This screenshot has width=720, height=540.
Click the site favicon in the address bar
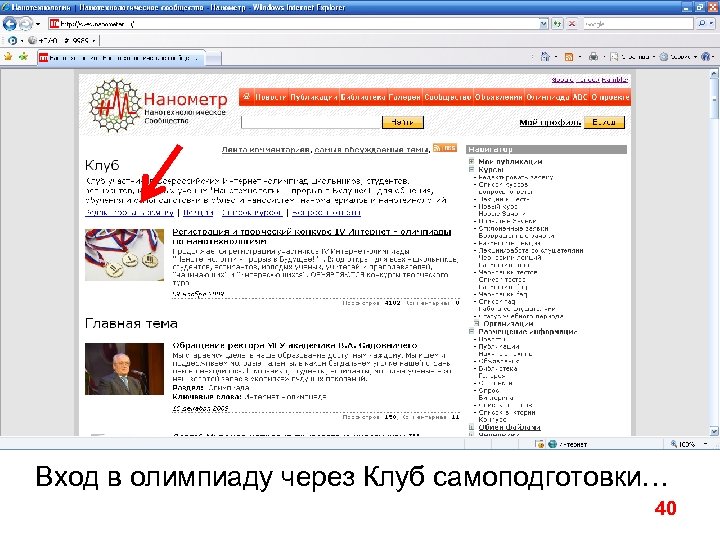tap(54, 23)
